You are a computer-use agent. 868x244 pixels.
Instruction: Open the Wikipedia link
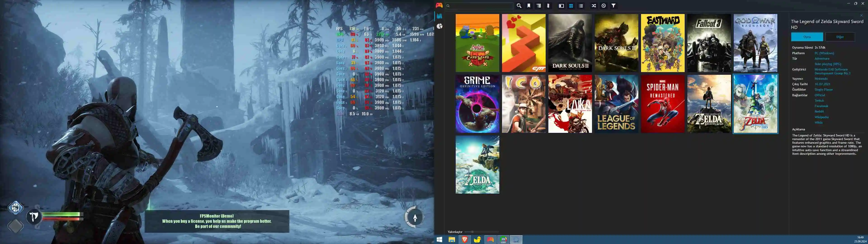[821, 117]
